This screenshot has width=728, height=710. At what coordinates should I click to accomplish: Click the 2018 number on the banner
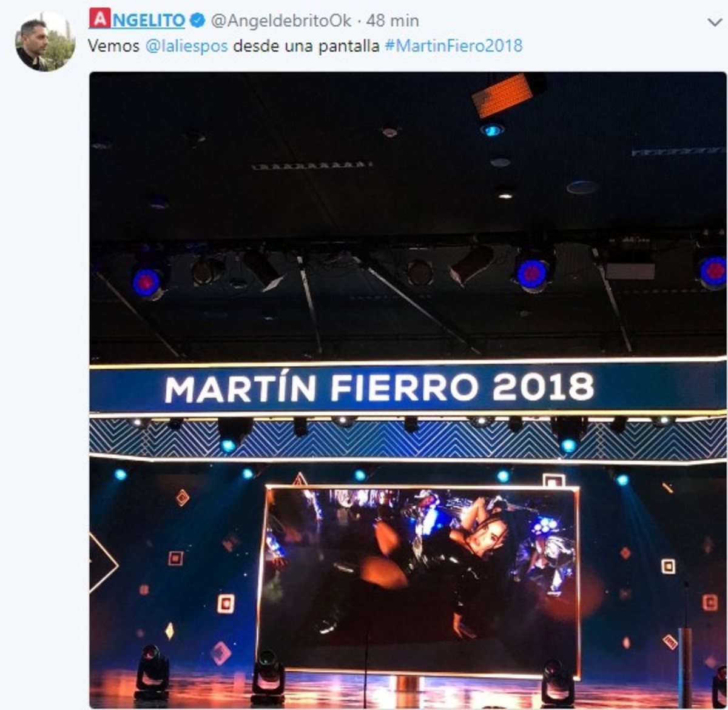click(x=543, y=387)
